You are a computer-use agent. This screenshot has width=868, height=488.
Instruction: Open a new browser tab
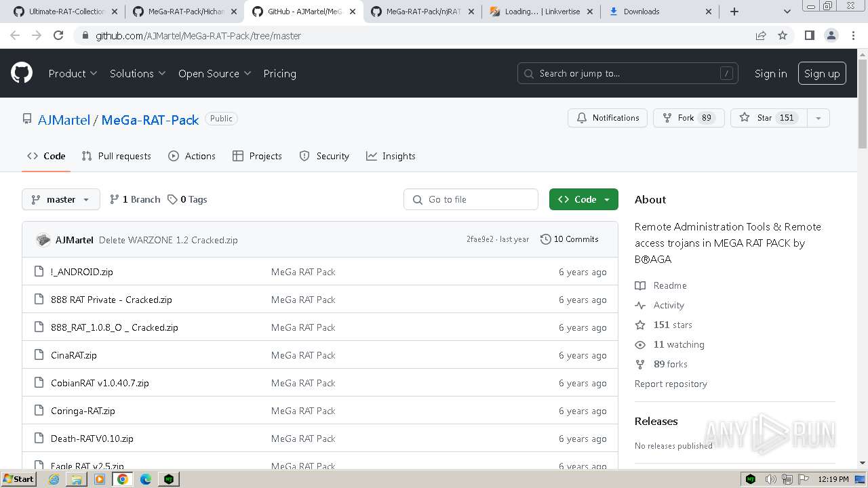click(734, 12)
